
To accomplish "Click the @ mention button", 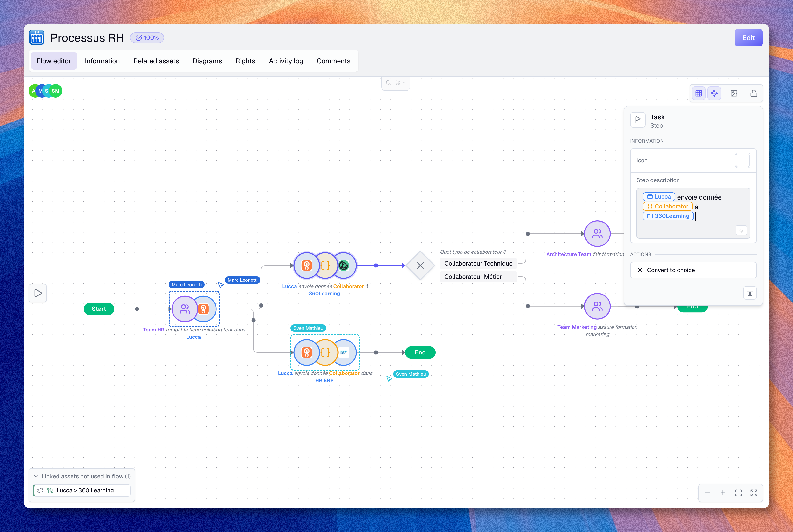I will pos(742,230).
